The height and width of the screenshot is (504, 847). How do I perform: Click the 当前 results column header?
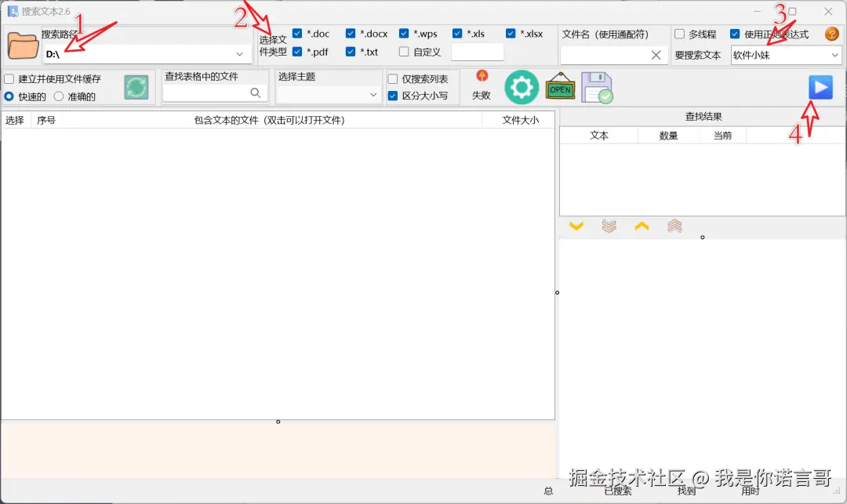723,136
